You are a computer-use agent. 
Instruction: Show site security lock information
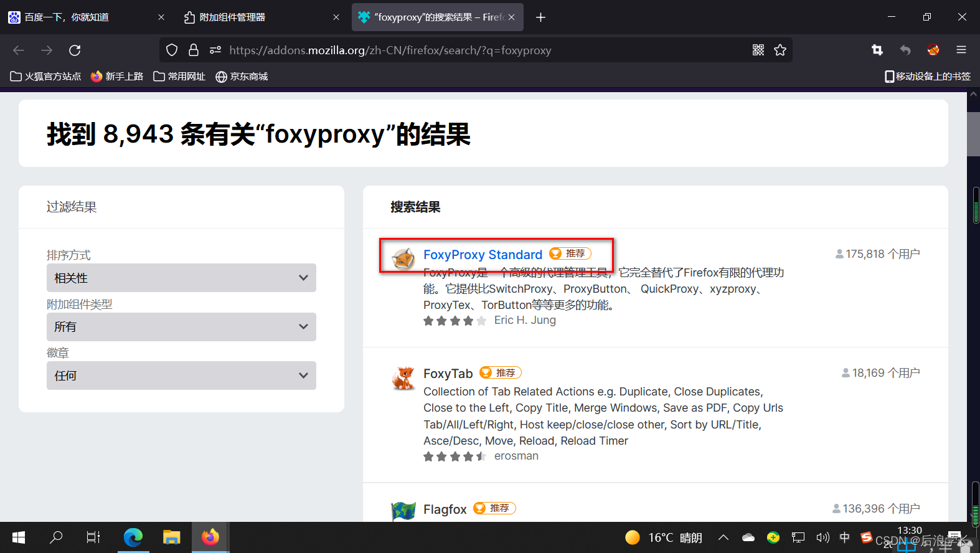pos(194,50)
